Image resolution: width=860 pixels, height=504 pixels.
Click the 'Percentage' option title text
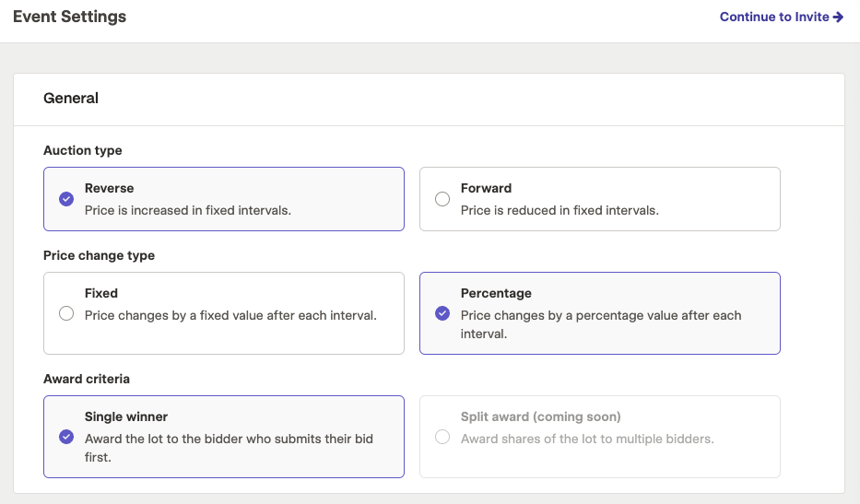tap(496, 293)
